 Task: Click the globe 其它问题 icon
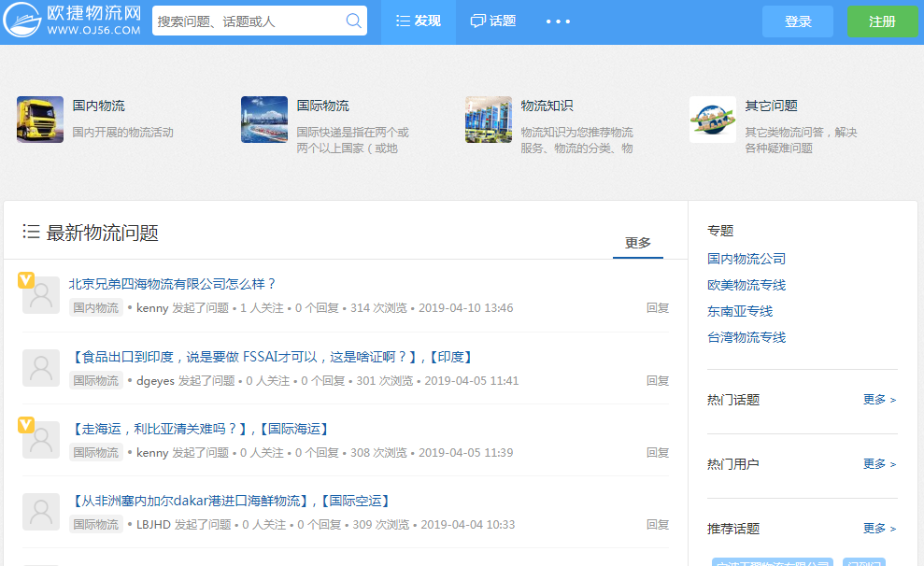[x=713, y=120]
